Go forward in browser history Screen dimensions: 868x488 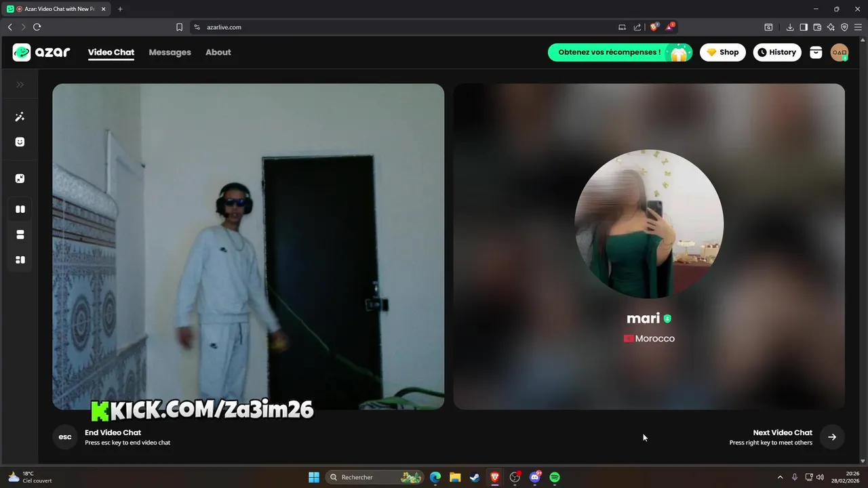(23, 27)
